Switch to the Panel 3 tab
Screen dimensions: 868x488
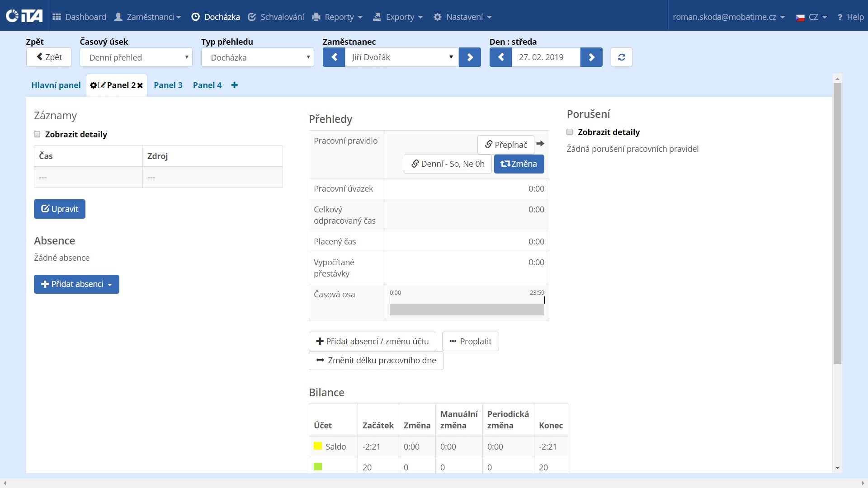coord(168,85)
